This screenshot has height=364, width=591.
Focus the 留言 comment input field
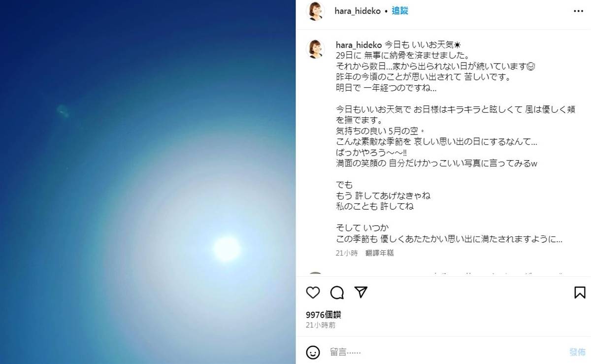pos(443,352)
